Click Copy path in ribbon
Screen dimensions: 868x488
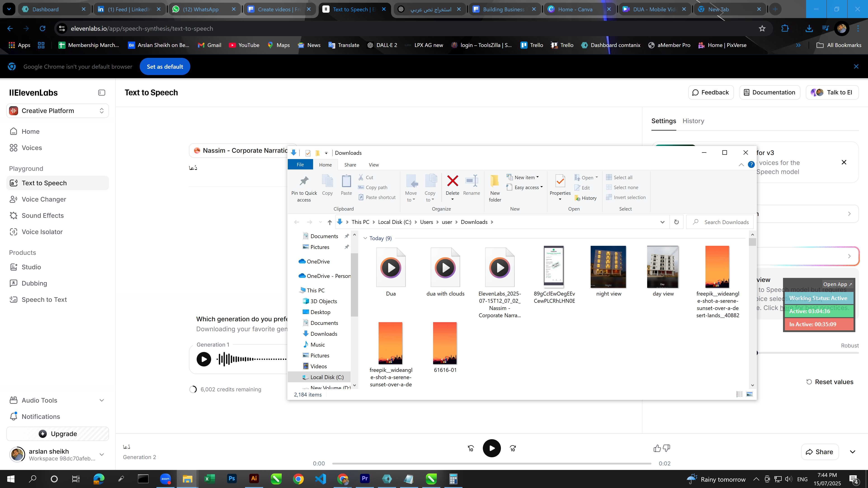click(373, 188)
